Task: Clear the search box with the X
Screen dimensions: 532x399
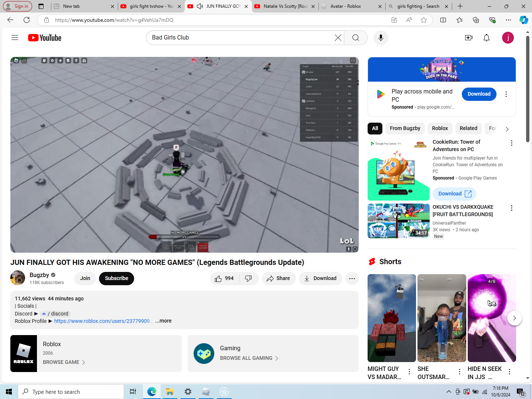Action: point(338,38)
